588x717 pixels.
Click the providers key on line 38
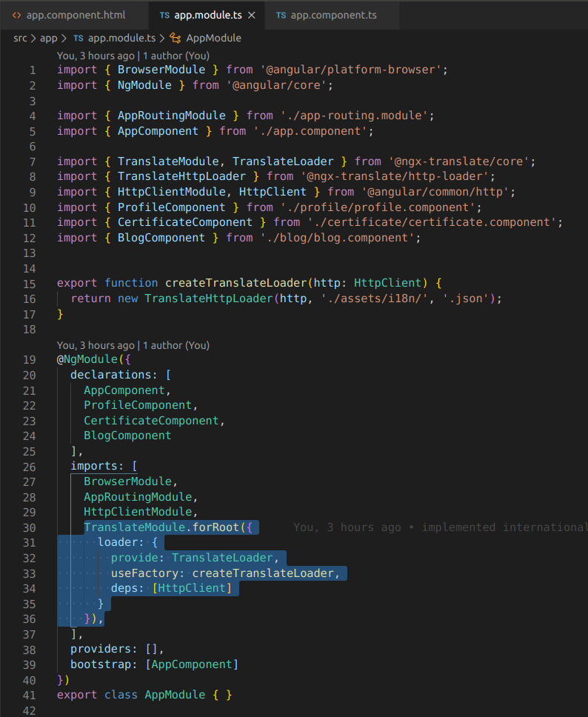pyautogui.click(x=101, y=650)
